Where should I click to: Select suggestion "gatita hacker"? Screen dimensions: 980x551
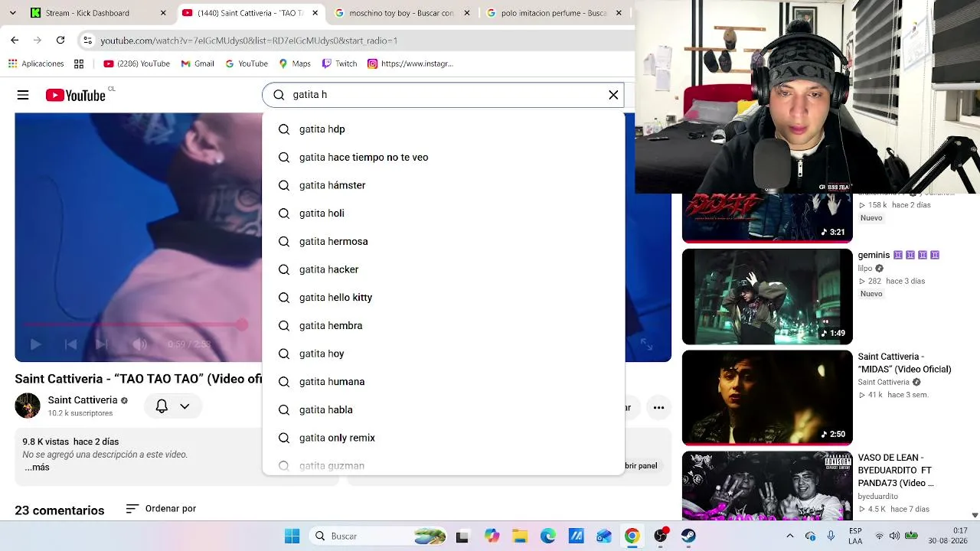coord(443,269)
